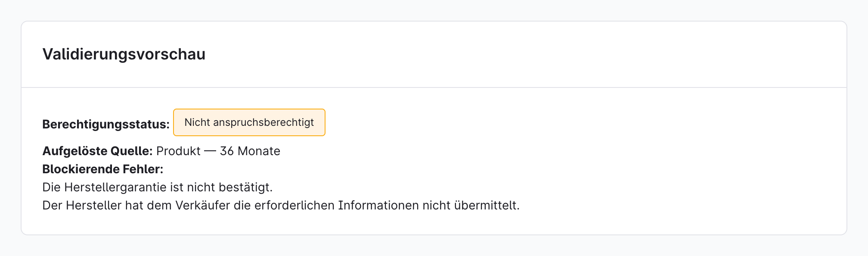The width and height of the screenshot is (868, 256).
Task: Click the word Verkäufer in second error
Action: click(x=202, y=205)
